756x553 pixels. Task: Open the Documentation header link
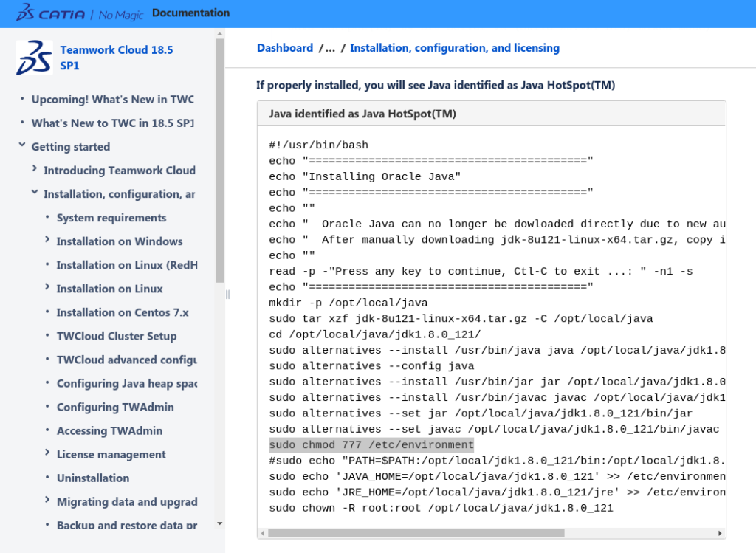191,13
